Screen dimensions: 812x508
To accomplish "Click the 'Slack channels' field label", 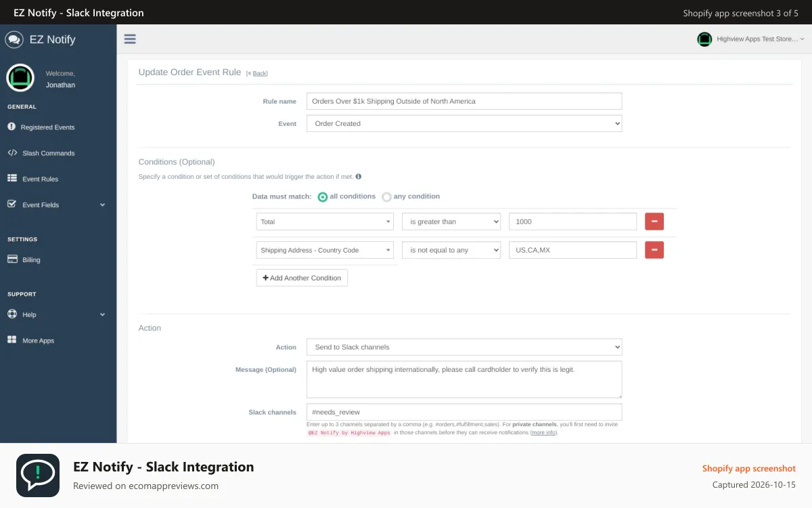I will pyautogui.click(x=272, y=412).
